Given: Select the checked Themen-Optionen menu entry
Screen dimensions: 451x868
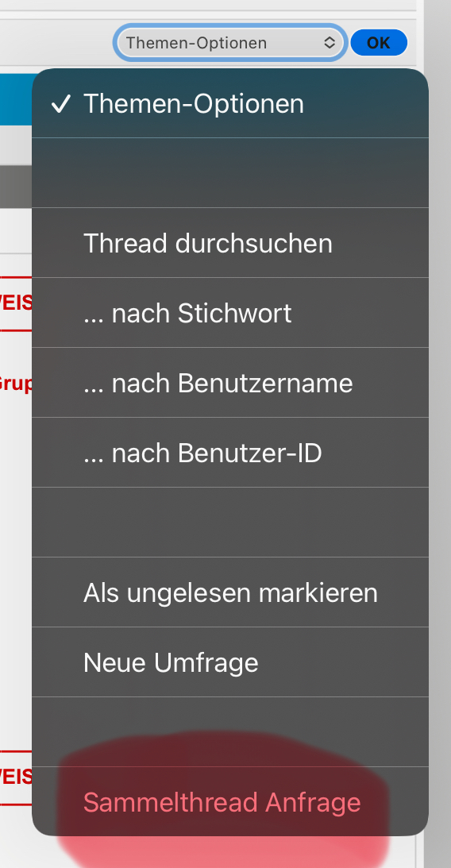Looking at the screenshot, I should (x=230, y=103).
